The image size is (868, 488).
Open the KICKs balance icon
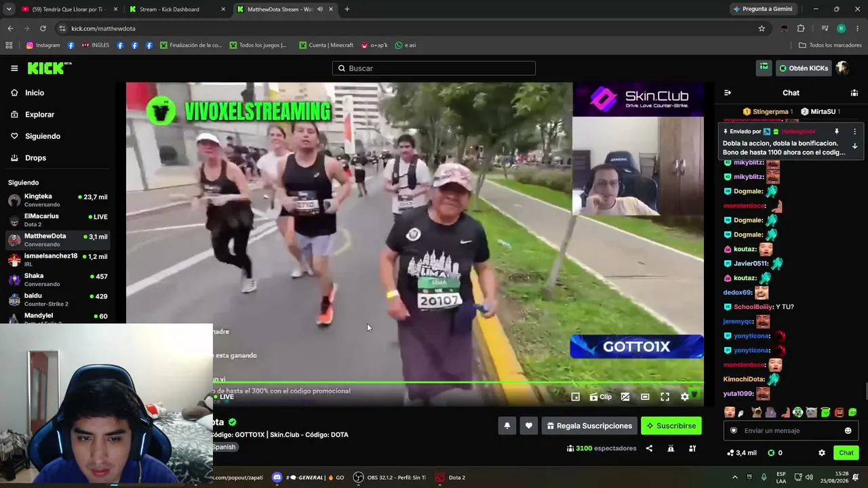point(771,453)
